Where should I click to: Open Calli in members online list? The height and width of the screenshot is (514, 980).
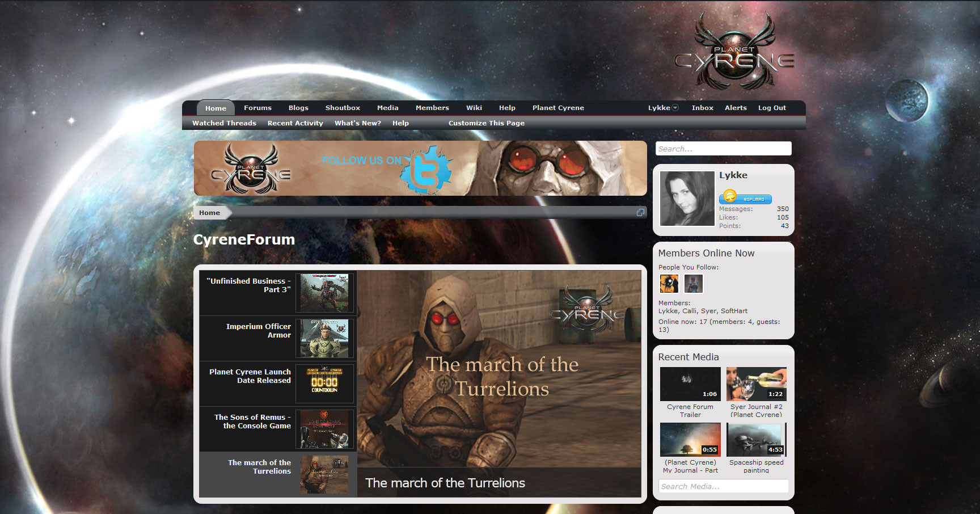click(x=690, y=311)
